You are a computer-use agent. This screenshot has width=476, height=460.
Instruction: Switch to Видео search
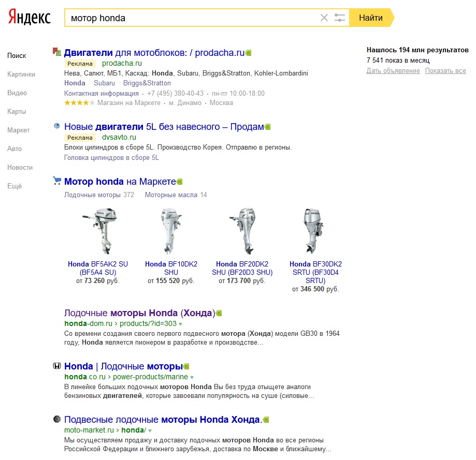point(17,93)
